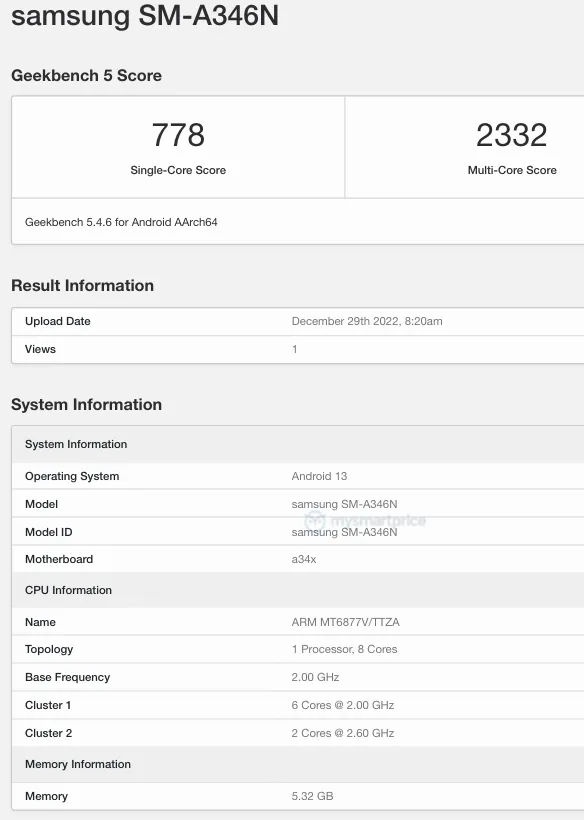Click the CPU 'Name' row label
The height and width of the screenshot is (820, 584).
40,622
